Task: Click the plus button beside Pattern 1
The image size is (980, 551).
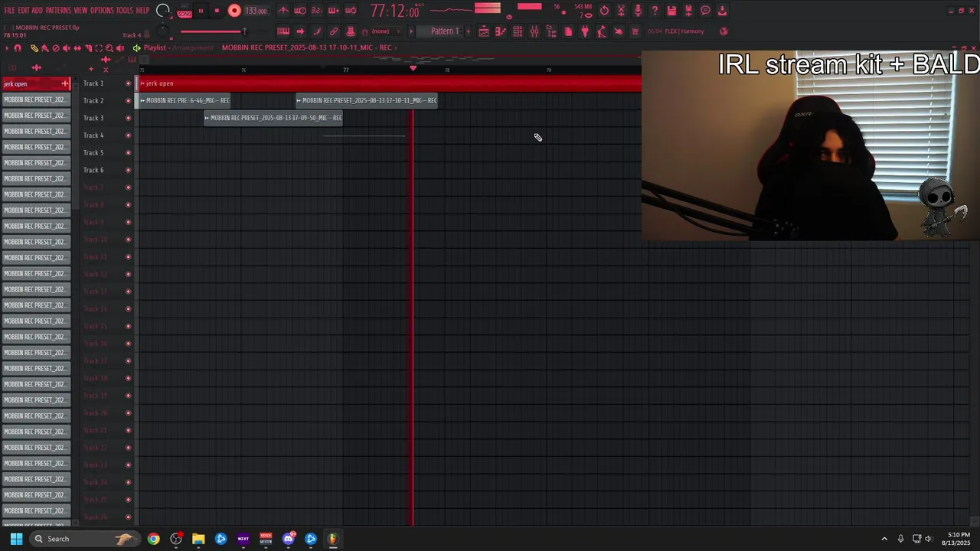Action: 468,31
